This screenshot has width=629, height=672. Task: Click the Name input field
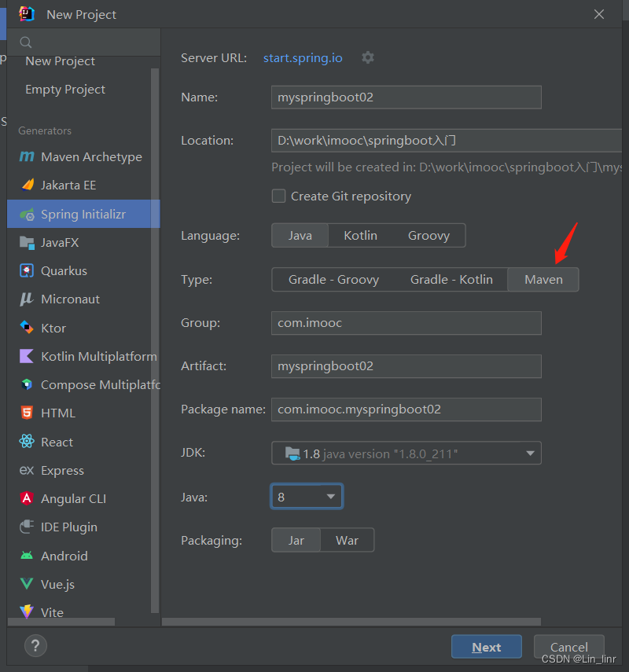coord(406,97)
